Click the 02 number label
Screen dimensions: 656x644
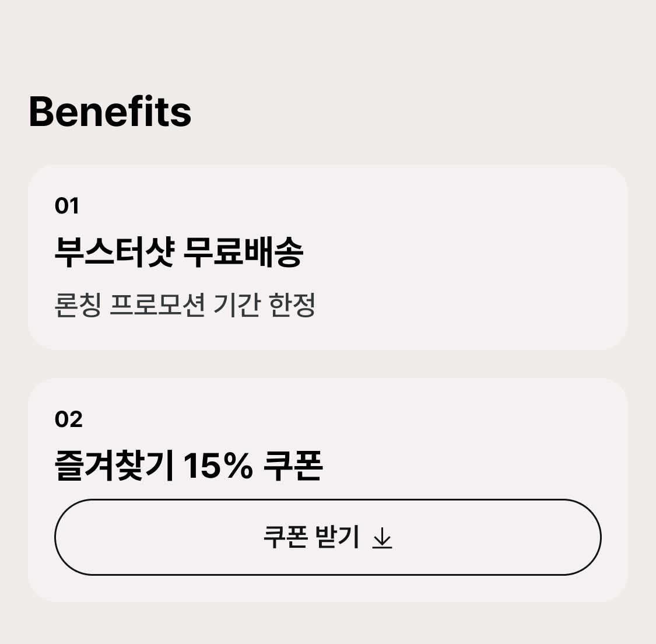(68, 419)
